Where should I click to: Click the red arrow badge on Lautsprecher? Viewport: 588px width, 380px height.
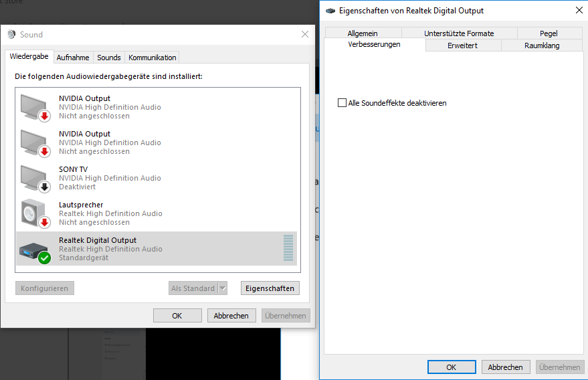[x=45, y=223]
